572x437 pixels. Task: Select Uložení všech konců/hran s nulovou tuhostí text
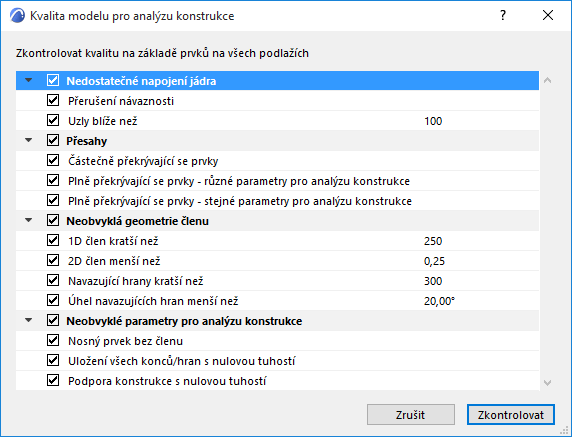(x=182, y=361)
